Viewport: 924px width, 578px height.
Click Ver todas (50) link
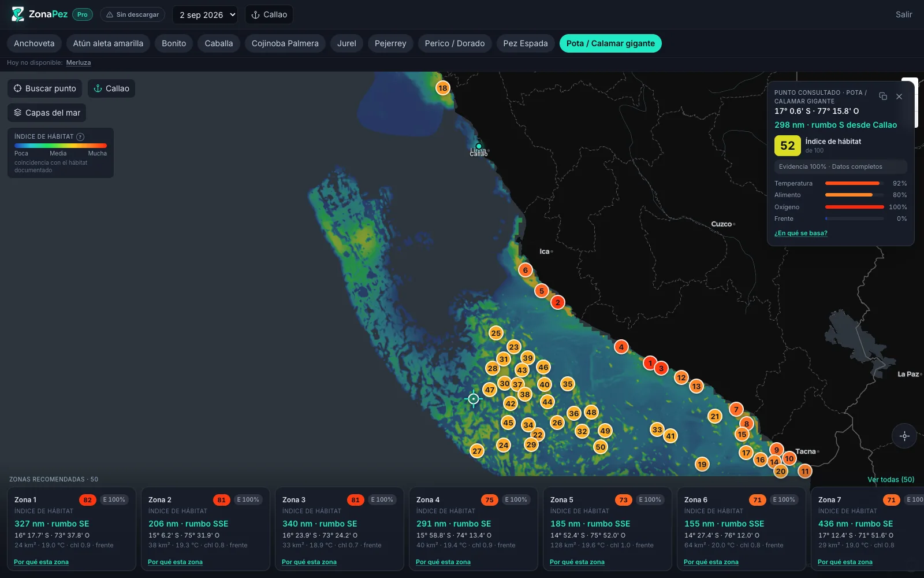891,480
